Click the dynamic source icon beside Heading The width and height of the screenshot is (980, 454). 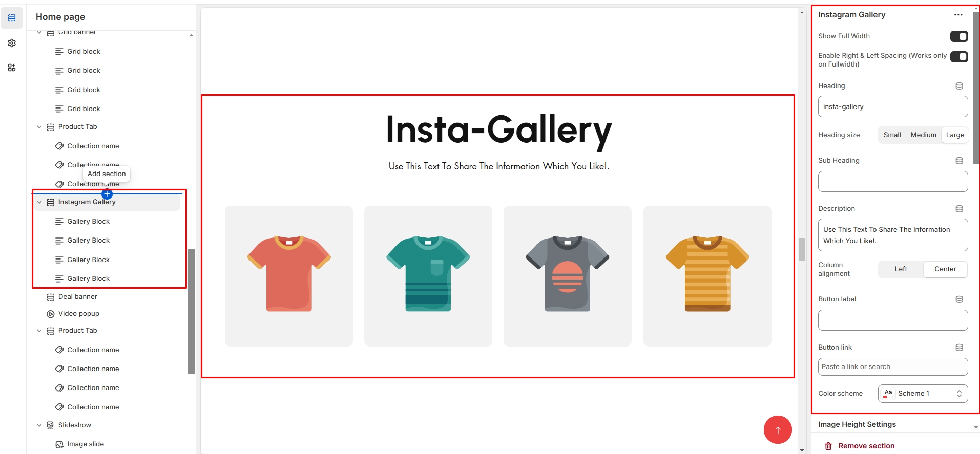(959, 86)
